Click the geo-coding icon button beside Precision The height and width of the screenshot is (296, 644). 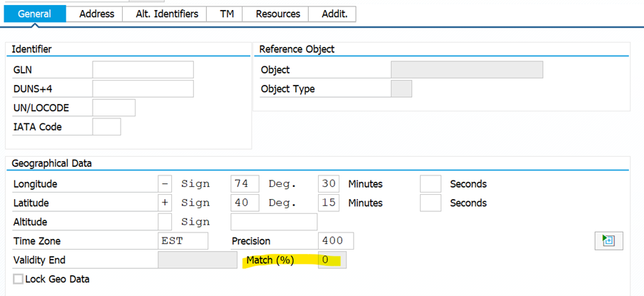608,241
